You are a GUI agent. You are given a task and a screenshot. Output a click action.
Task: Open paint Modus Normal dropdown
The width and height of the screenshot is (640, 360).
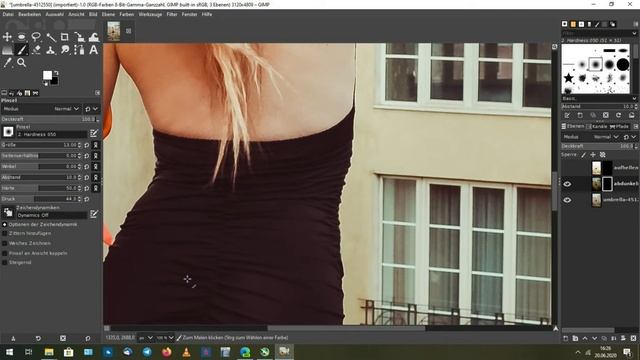pos(41,109)
